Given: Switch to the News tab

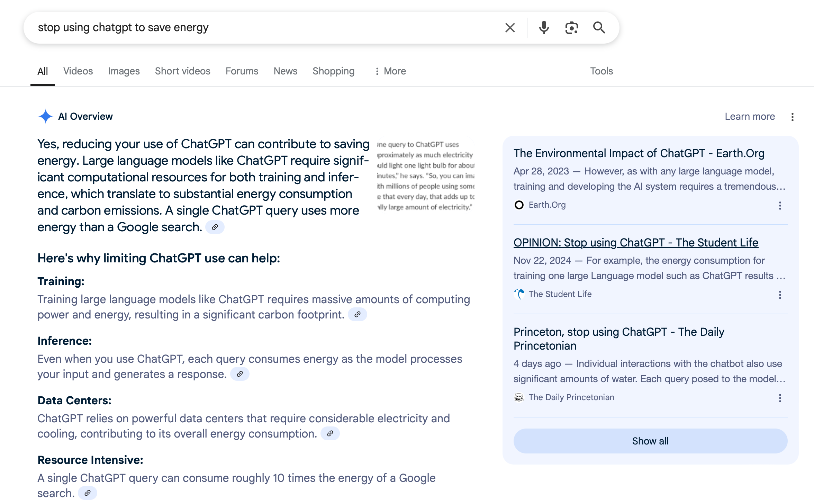Looking at the screenshot, I should (x=285, y=71).
